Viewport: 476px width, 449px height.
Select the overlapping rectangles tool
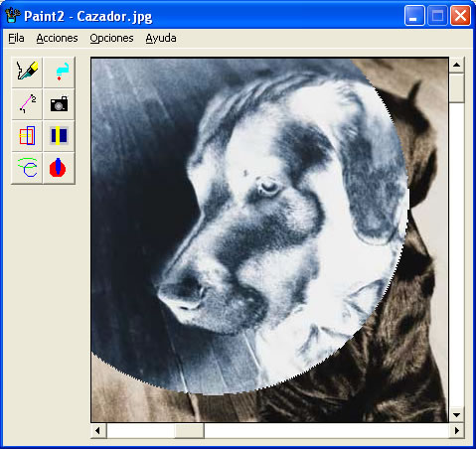coord(27,136)
